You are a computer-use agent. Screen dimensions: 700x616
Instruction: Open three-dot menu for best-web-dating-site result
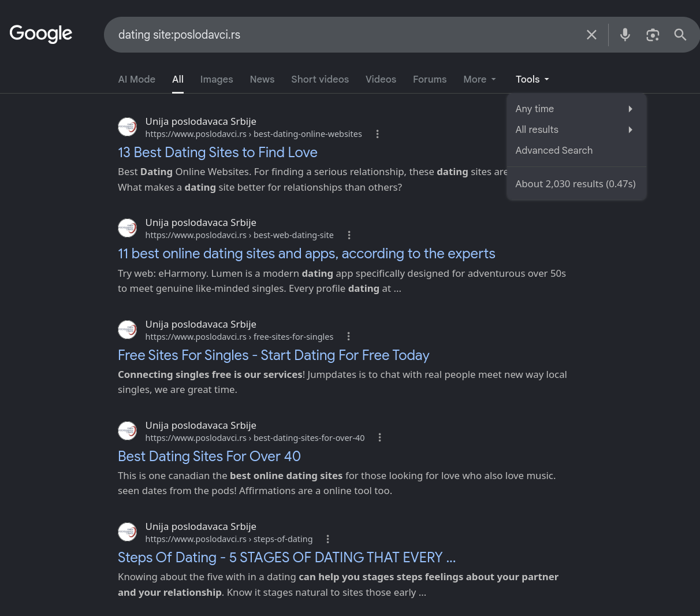(349, 235)
